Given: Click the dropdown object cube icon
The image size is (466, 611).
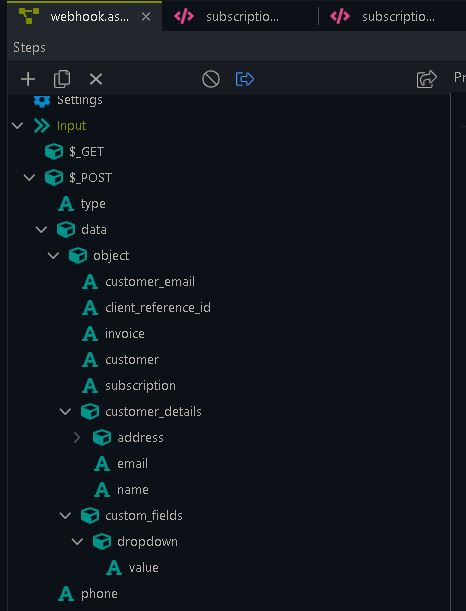Looking at the screenshot, I should click(102, 542).
